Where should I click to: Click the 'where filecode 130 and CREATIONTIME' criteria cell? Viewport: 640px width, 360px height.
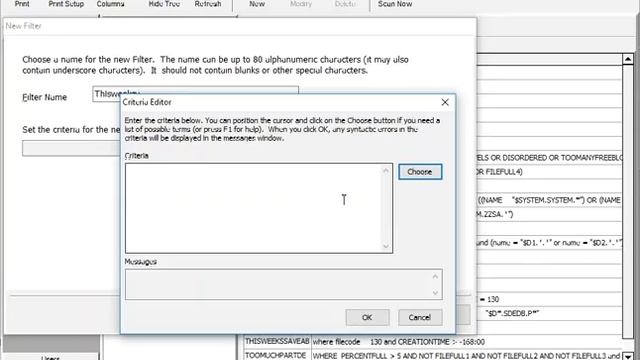[x=467, y=342]
